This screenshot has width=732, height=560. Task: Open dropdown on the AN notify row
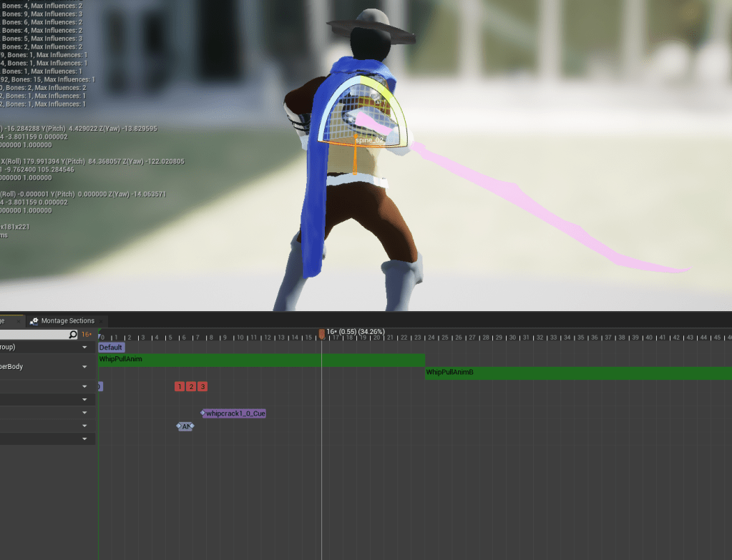85,426
